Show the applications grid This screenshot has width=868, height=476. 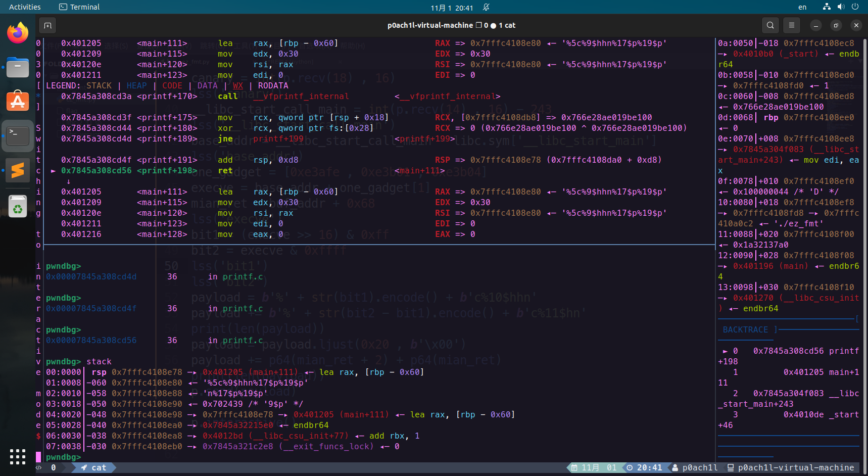click(x=18, y=456)
